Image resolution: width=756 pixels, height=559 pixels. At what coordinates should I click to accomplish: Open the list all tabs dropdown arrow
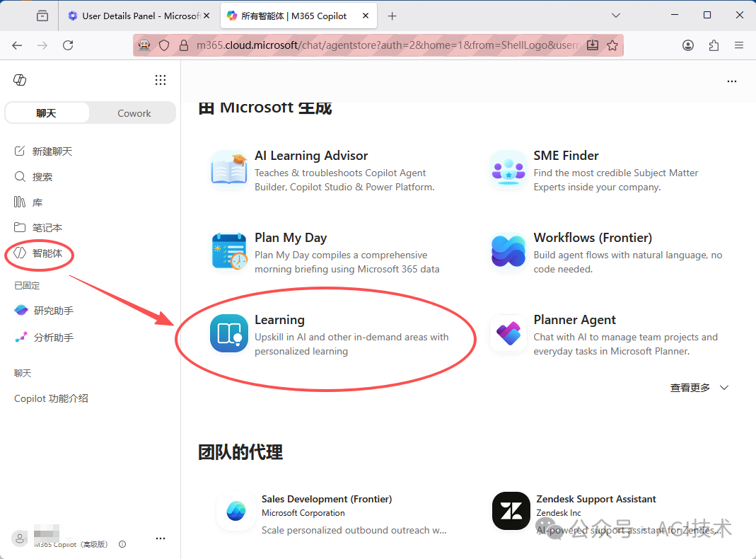click(616, 16)
